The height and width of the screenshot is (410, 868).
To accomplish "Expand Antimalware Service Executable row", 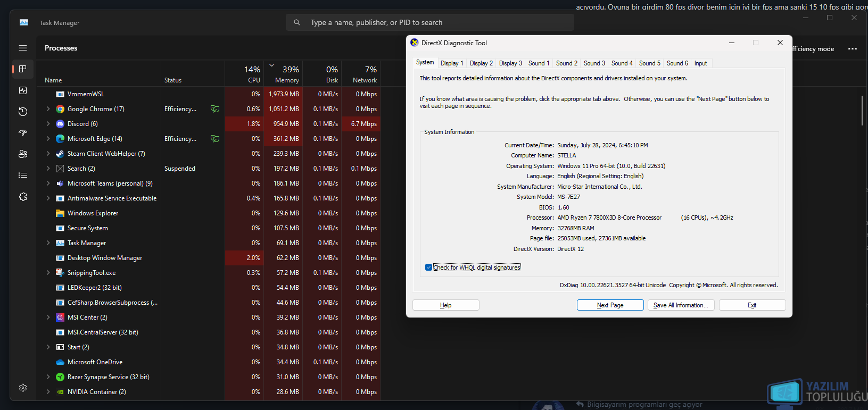I will (x=48, y=198).
